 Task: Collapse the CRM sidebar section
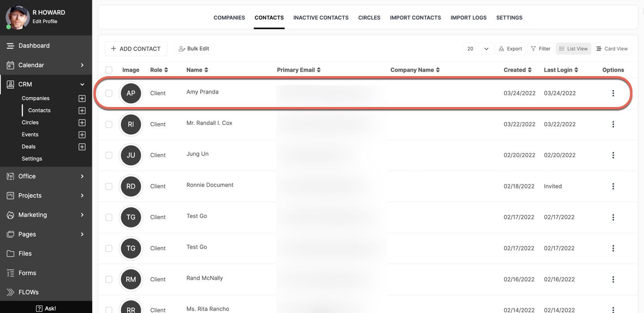pos(82,85)
